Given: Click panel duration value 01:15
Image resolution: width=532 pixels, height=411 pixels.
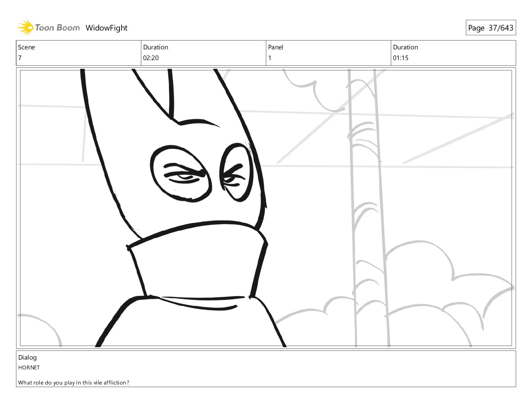Looking at the screenshot, I should [x=401, y=58].
